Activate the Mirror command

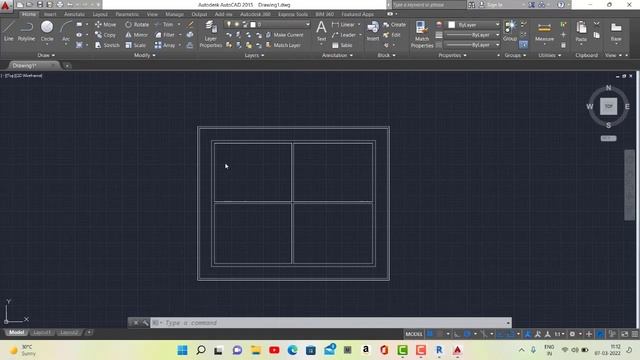click(136, 35)
